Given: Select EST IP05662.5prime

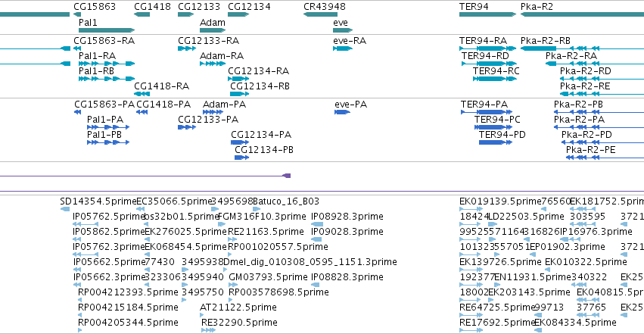Looking at the screenshot, I should tap(109, 262).
